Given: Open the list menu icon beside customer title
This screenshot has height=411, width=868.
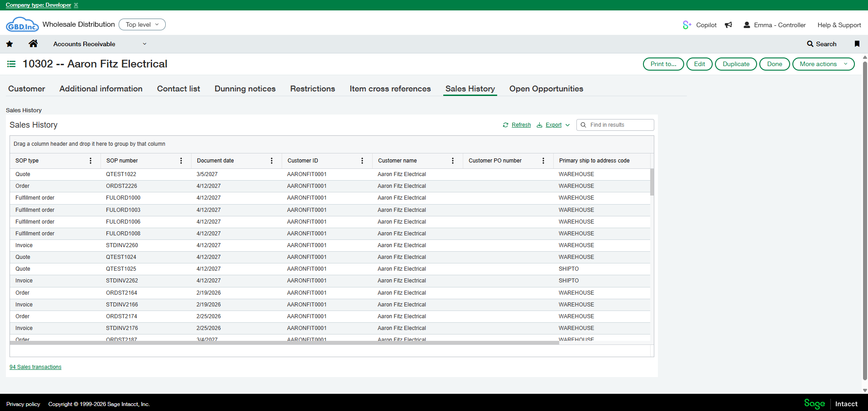Looking at the screenshot, I should coord(11,64).
